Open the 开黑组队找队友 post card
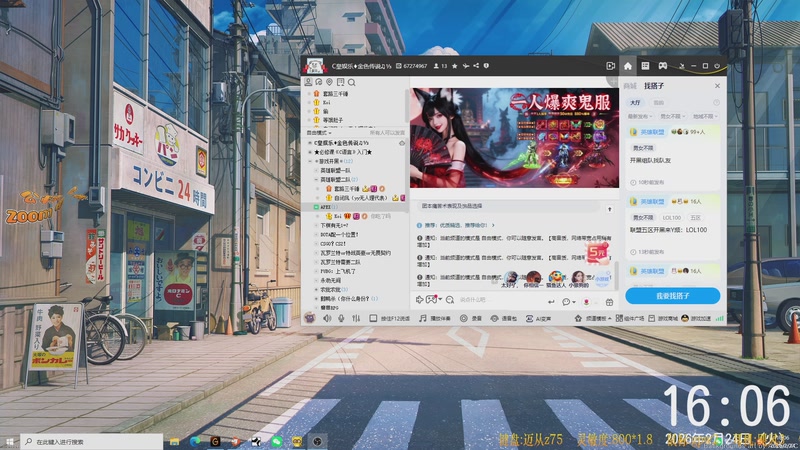 click(672, 157)
